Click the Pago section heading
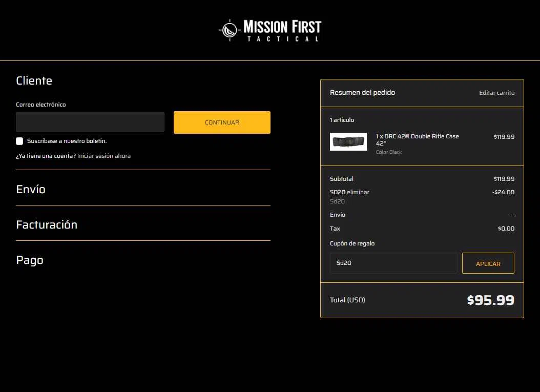Screen dimensions: 540x392 click(30, 260)
